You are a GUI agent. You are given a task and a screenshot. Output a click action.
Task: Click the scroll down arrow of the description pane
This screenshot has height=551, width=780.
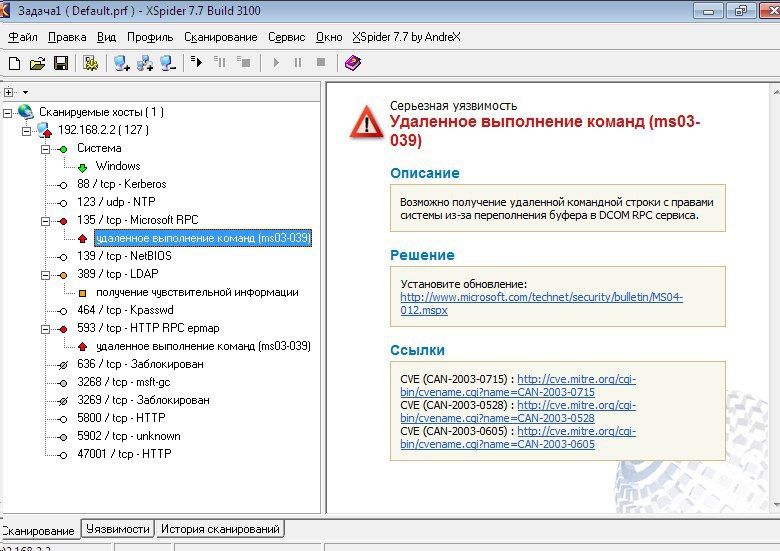pyautogui.click(x=776, y=505)
